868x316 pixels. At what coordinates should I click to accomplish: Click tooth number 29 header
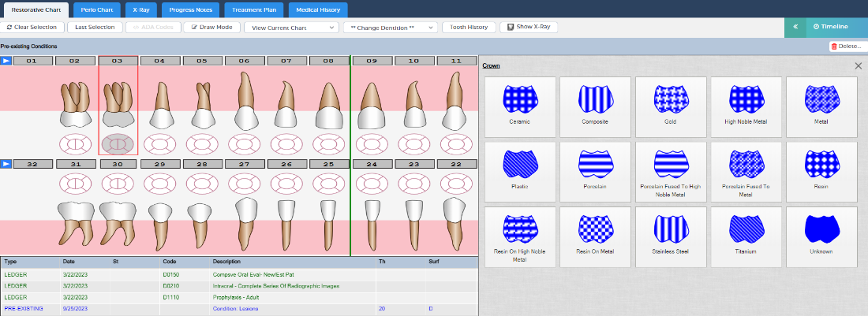pos(159,164)
